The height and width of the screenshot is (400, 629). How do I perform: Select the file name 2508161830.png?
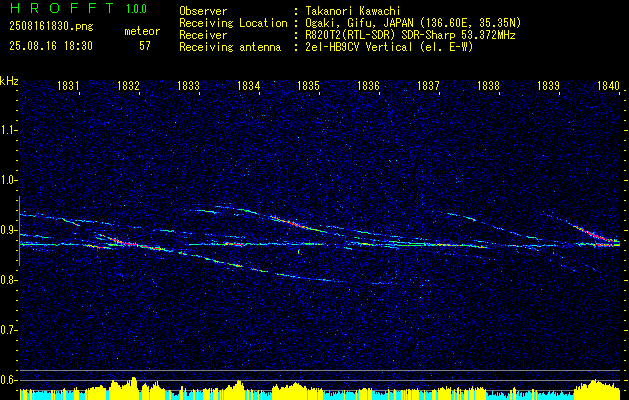click(51, 27)
